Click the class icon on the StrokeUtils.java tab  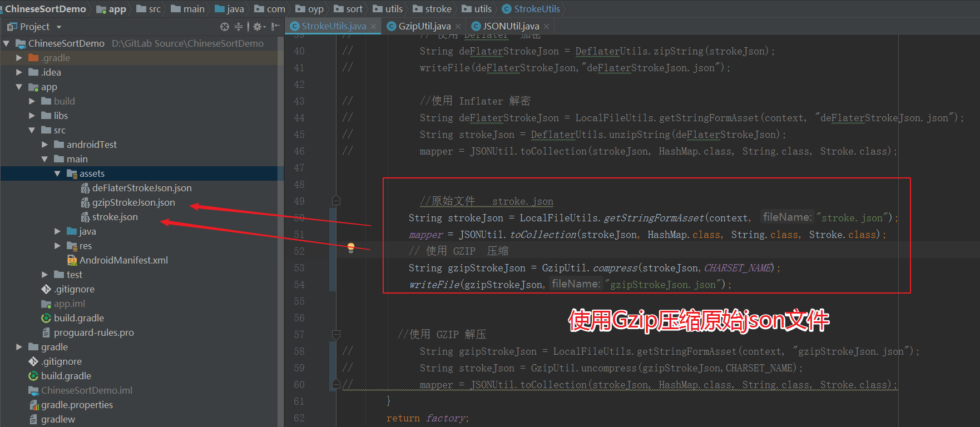click(x=295, y=26)
